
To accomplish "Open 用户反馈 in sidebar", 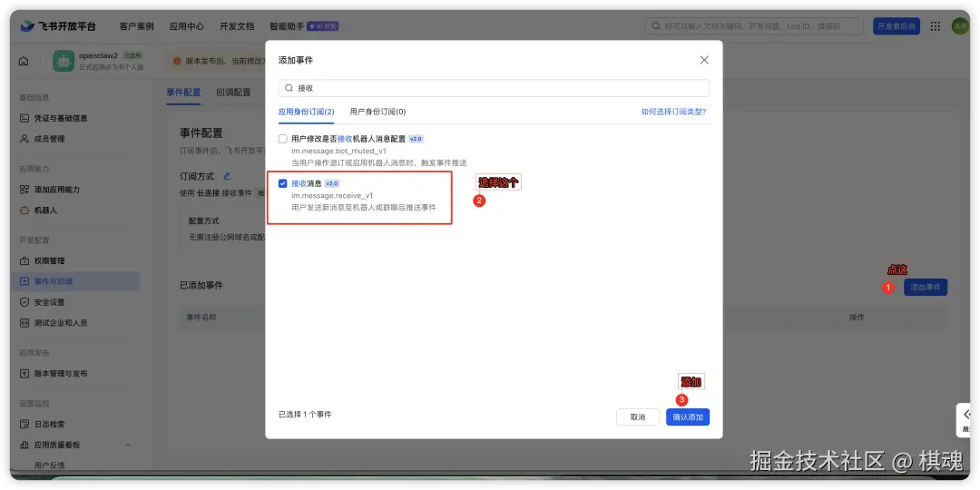I will (x=49, y=465).
